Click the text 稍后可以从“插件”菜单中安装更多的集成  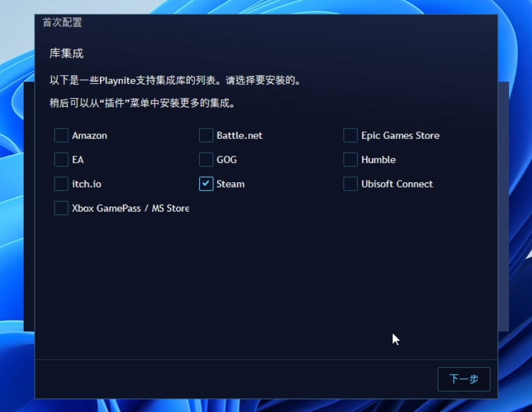click(140, 103)
